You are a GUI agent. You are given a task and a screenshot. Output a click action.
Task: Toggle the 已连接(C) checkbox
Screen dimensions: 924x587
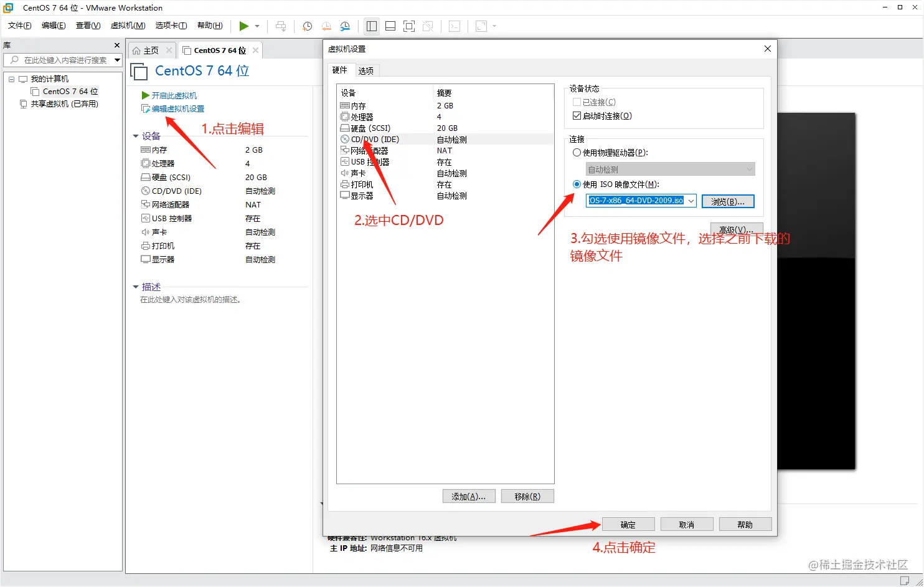click(x=577, y=102)
